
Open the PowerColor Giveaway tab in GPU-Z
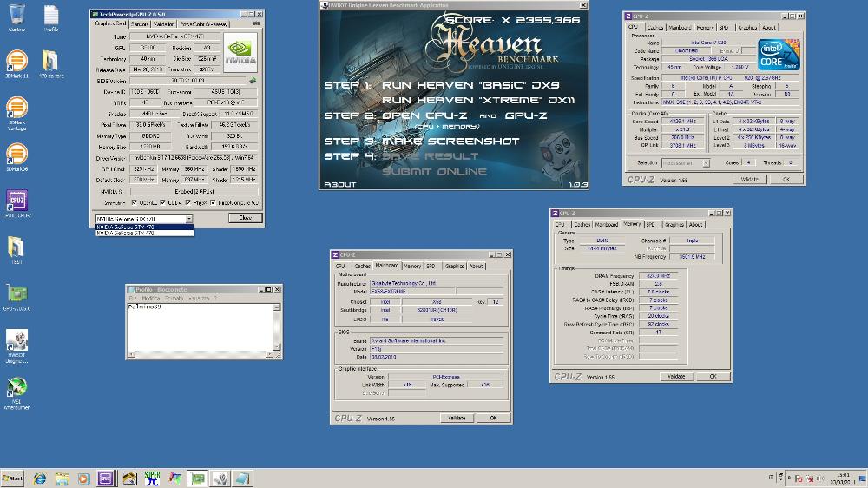tap(203, 23)
